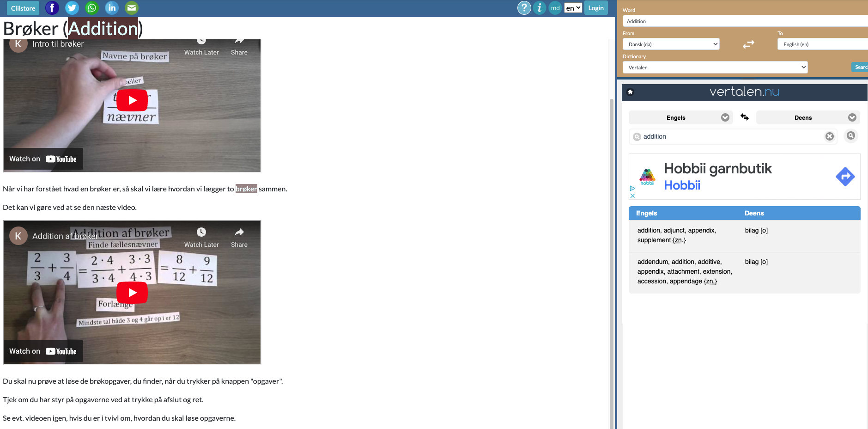
Task: Click the WhatsApp share icon
Action: [x=92, y=8]
